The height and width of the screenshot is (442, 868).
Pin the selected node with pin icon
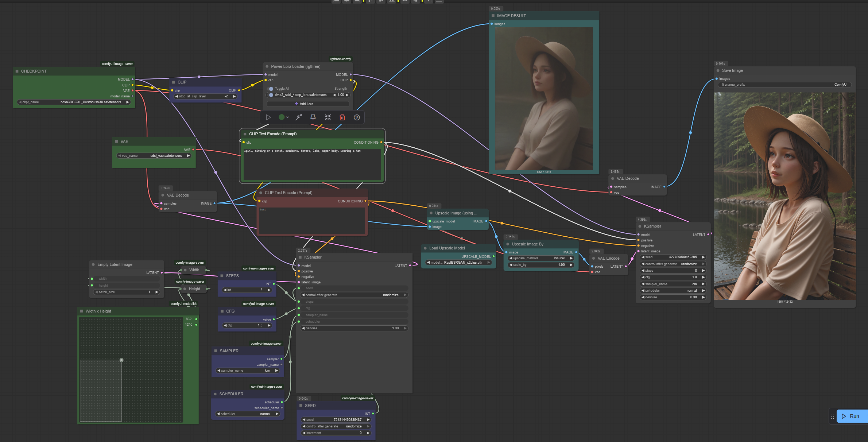point(313,117)
